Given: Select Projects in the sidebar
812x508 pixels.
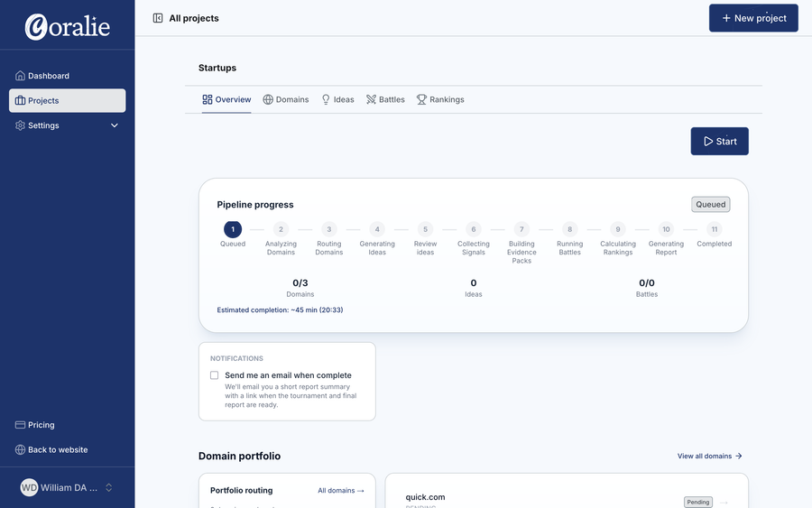Looking at the screenshot, I should (68, 100).
